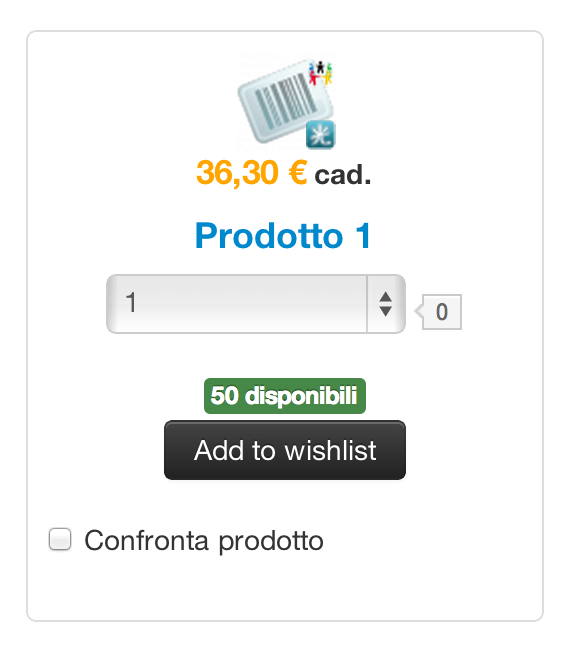Click the cad. unit text
The height and width of the screenshot is (646, 570).
pyautogui.click(x=343, y=175)
